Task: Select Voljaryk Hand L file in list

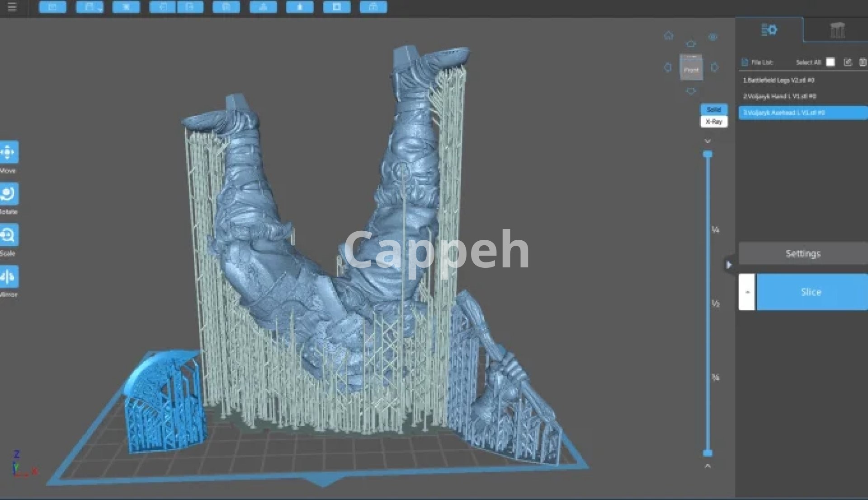Action: point(779,96)
